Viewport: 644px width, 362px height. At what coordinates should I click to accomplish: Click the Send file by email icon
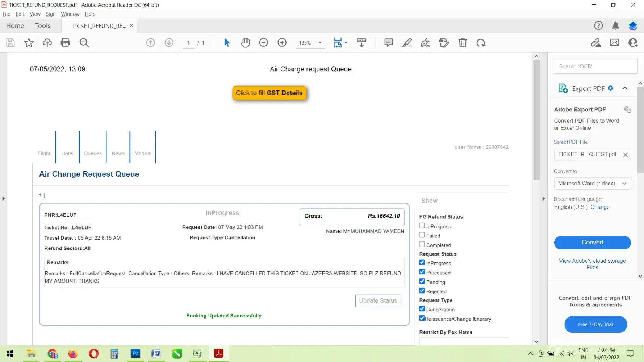614,43
